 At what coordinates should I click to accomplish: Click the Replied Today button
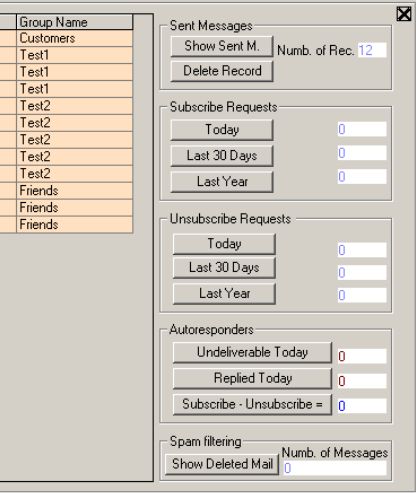252,378
